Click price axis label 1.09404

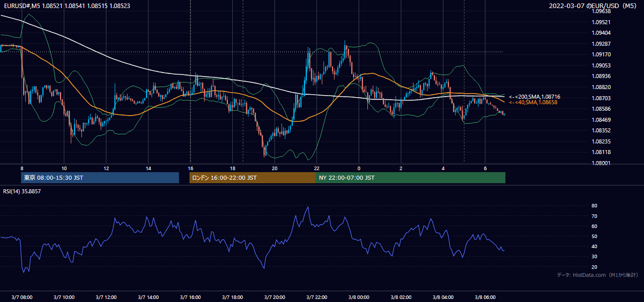602,33
